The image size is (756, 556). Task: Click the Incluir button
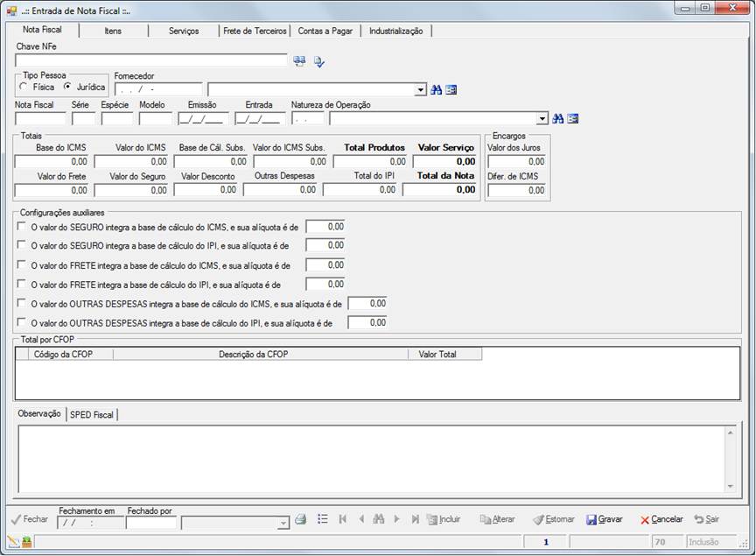point(444,519)
